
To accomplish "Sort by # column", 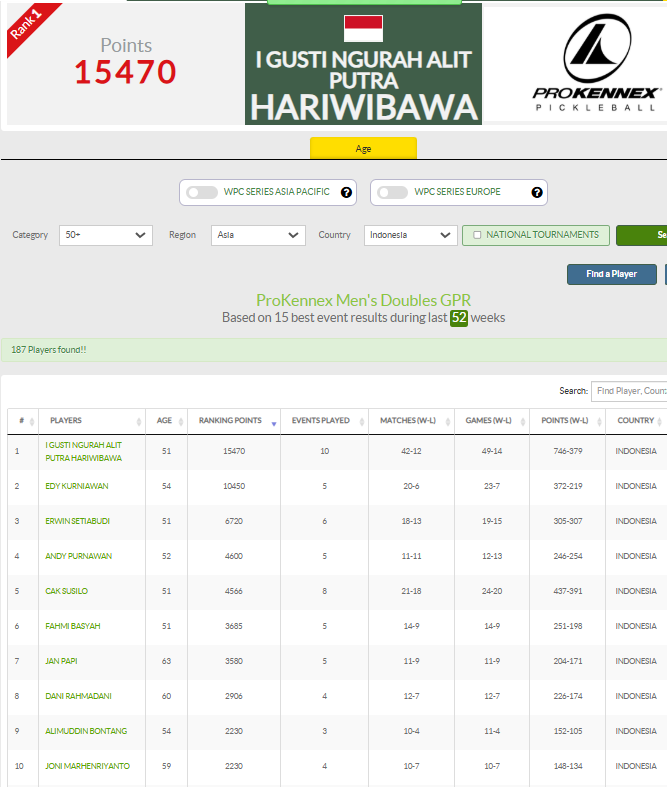I will (23, 421).
